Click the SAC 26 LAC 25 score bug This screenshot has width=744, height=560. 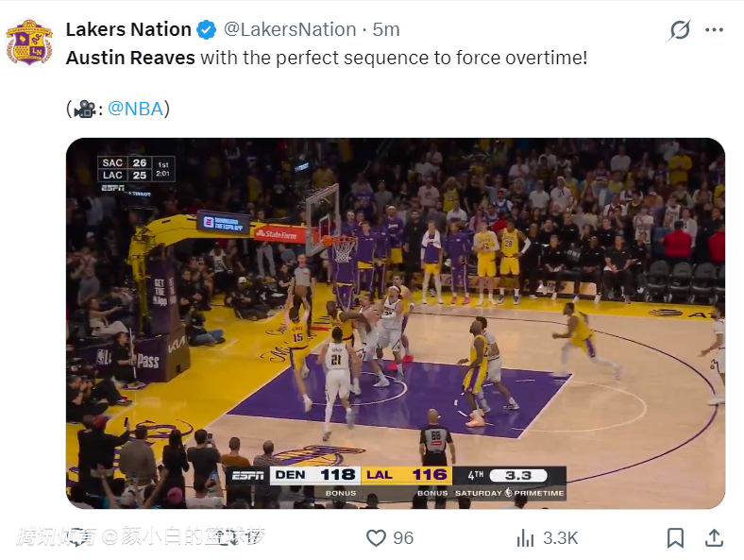point(136,169)
